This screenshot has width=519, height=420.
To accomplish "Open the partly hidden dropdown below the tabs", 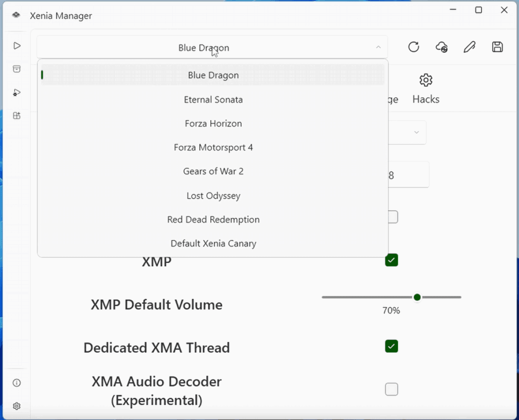I will click(407, 132).
